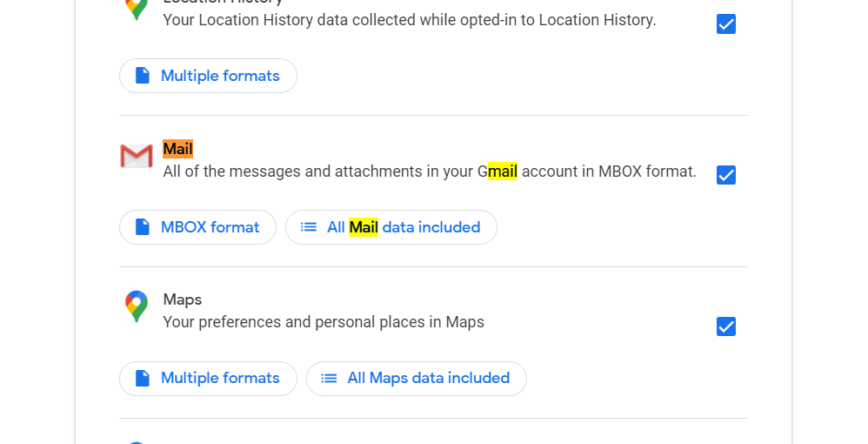Viewport: 868px width, 444px height.
Task: Click the list icon in All Maps data included
Action: point(330,379)
